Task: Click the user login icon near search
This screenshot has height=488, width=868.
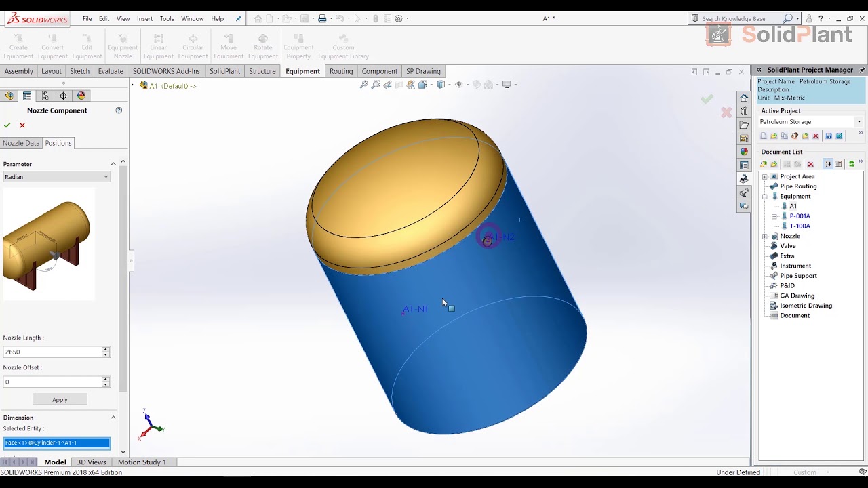Action: 809,18
